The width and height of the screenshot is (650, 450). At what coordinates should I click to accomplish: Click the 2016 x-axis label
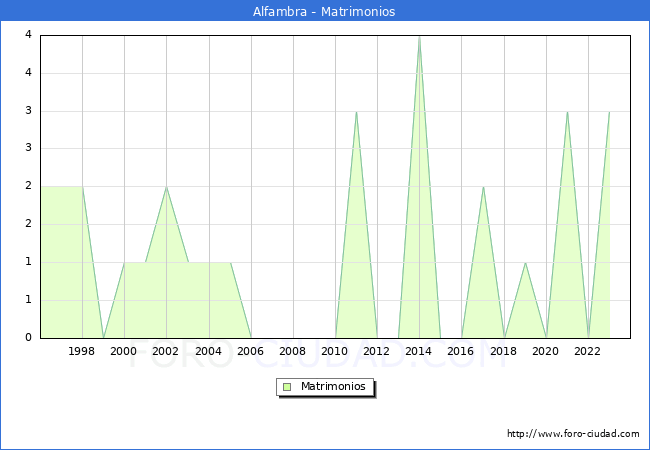pos(462,351)
